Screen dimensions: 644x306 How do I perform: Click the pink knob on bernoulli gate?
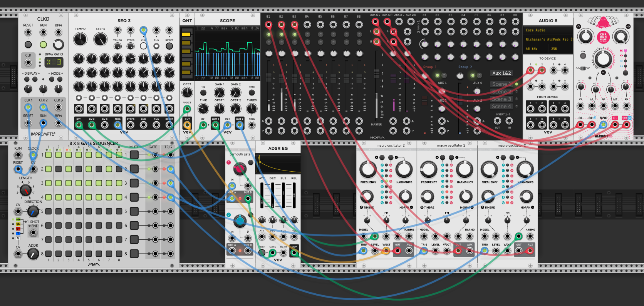(240, 169)
